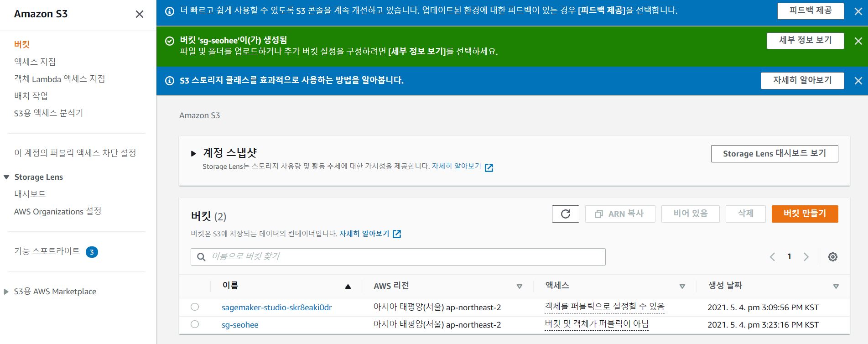Expand S3용 AWS Marketplace sidebar group
Image resolution: width=868 pixels, height=344 pixels.
(x=6, y=292)
